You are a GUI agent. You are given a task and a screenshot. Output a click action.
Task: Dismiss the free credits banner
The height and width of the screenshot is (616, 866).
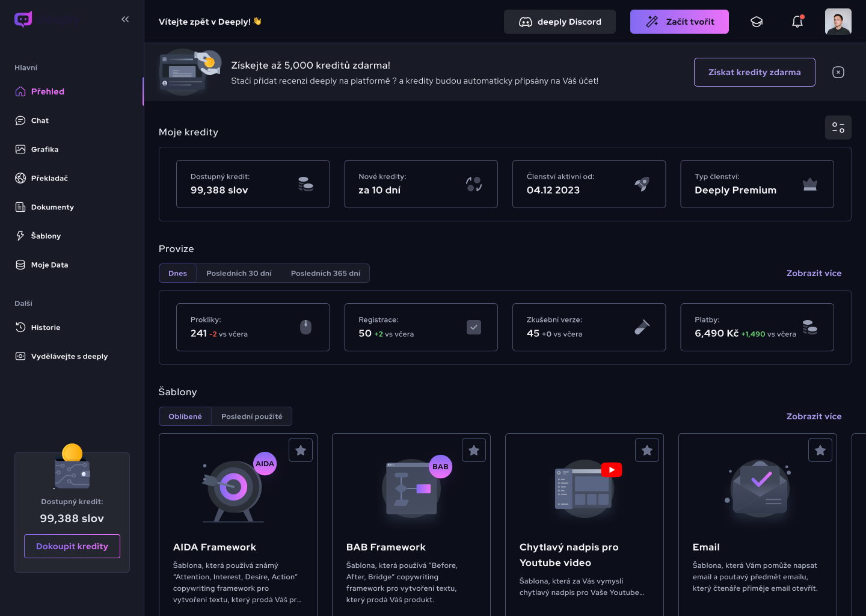click(838, 72)
